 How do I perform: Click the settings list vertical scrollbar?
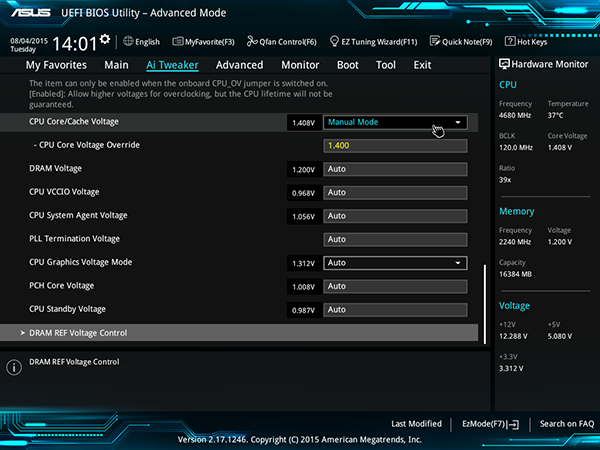(x=485, y=304)
